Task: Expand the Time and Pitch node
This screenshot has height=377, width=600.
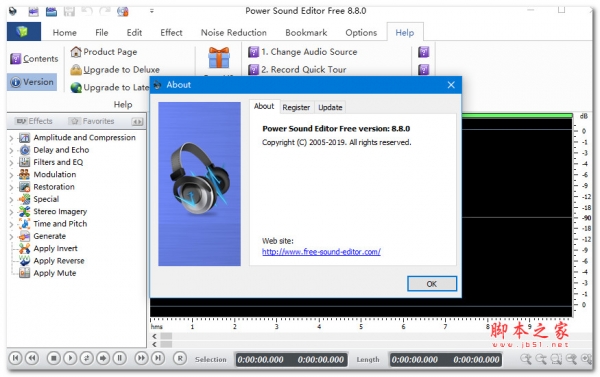Action: [x=11, y=224]
